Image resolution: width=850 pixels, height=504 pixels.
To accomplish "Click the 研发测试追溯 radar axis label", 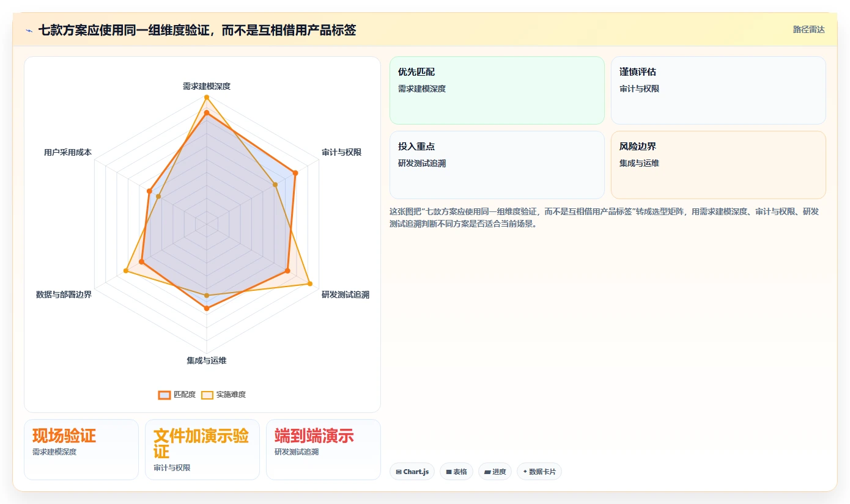I will click(x=346, y=294).
